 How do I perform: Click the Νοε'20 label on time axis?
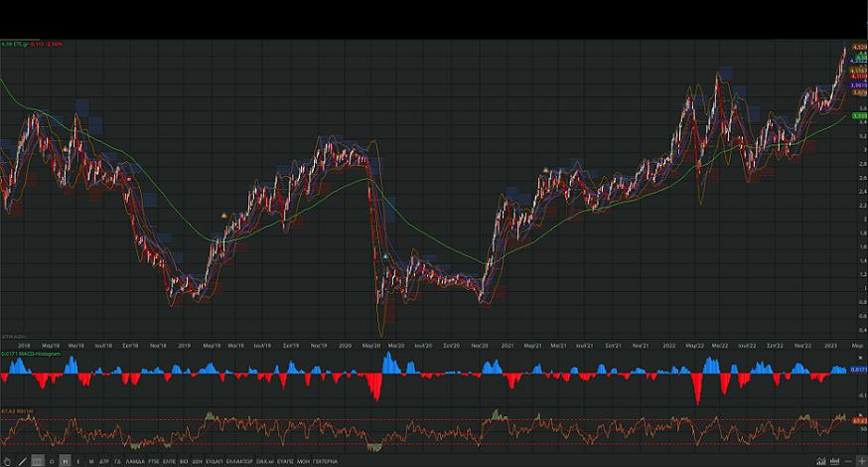(480, 345)
